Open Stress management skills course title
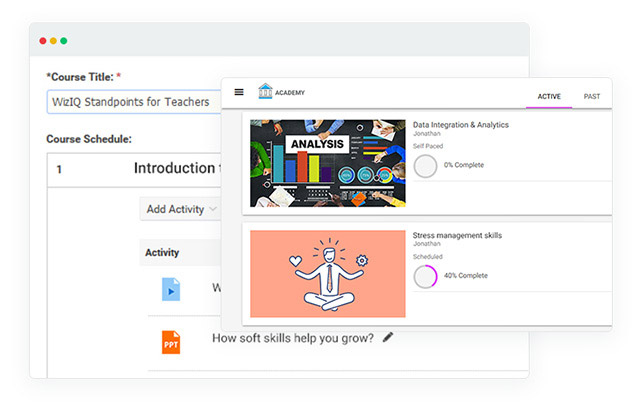 [457, 236]
